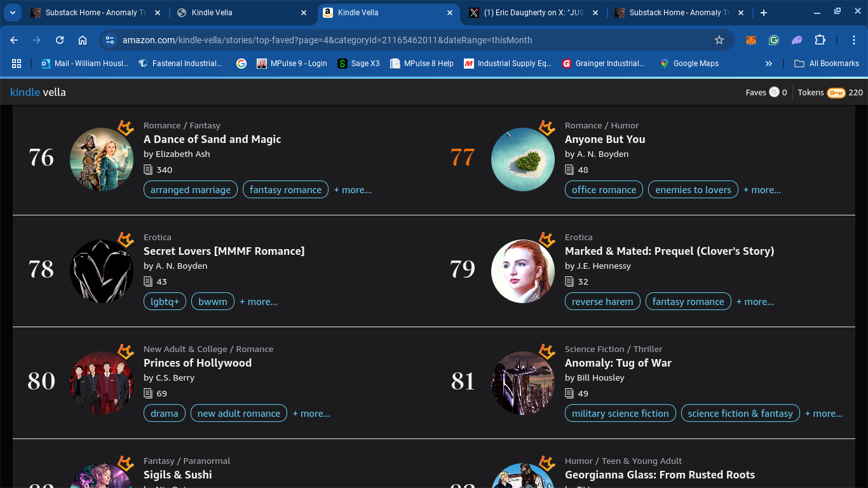Open story title Anyone But You
The height and width of the screenshot is (488, 868).
click(x=605, y=139)
